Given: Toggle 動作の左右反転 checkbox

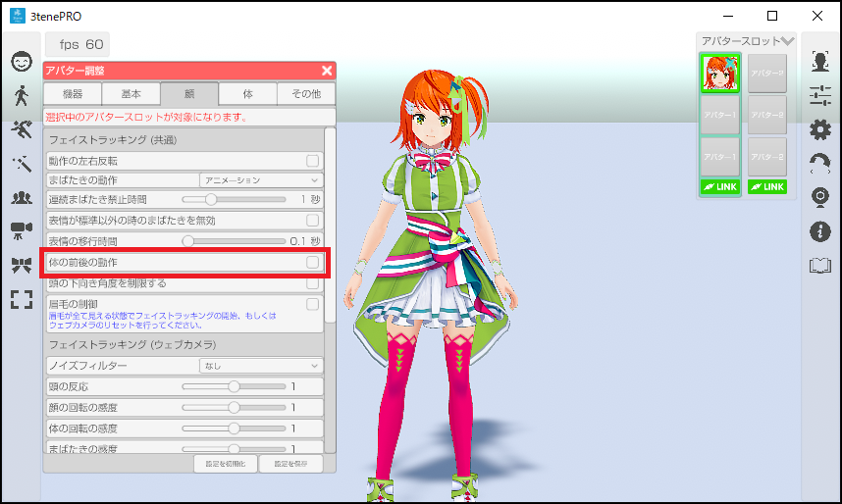Looking at the screenshot, I should click(312, 161).
